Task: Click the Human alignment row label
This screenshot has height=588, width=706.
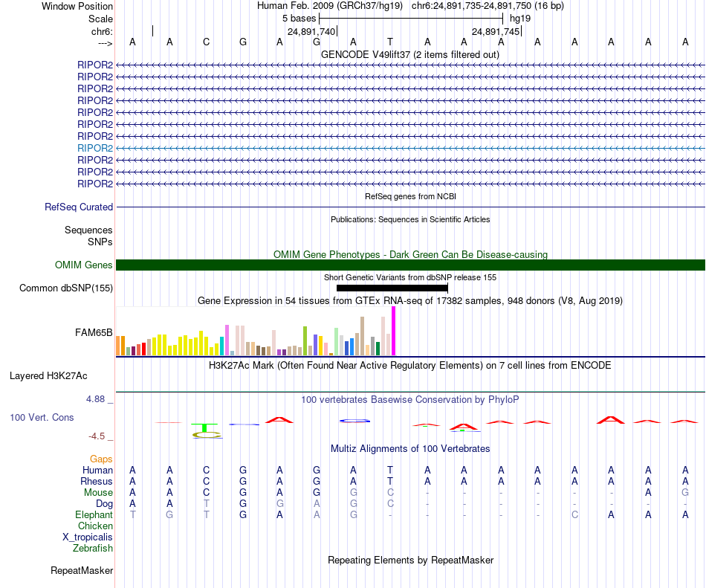Action: (x=97, y=470)
